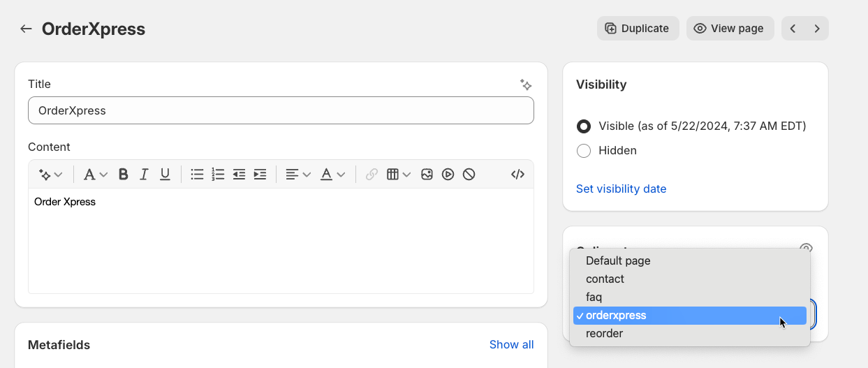Open the text color picker
The image size is (868, 368).
(332, 175)
